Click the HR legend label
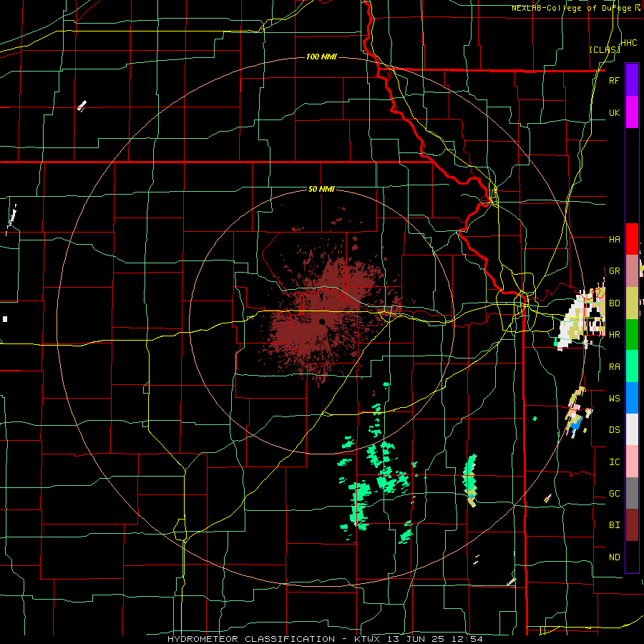644x644 pixels. 614,335
